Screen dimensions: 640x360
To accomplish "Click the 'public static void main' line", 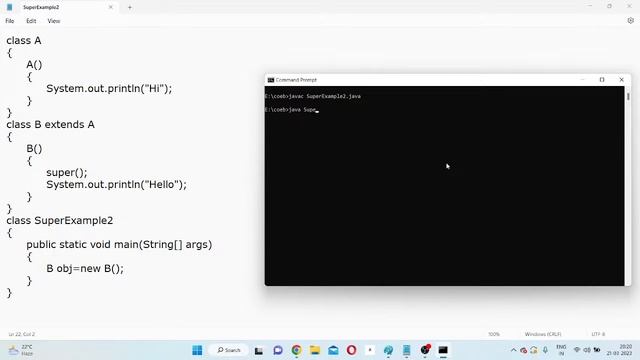I will tap(119, 244).
